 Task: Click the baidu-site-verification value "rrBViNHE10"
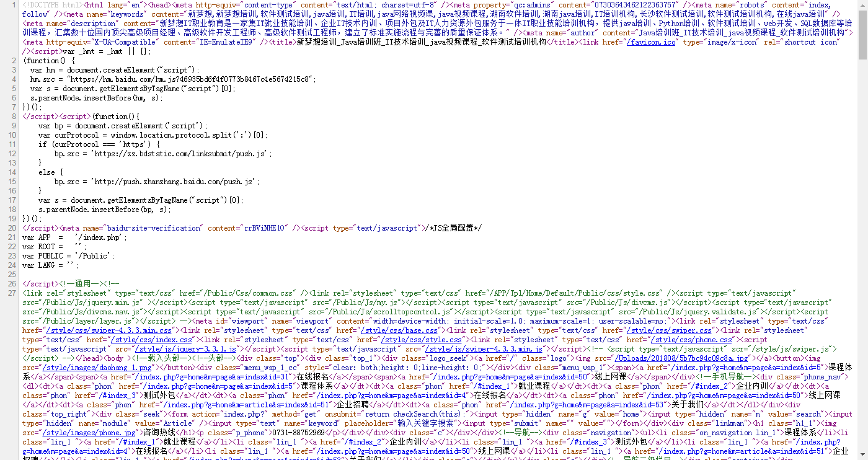tap(266, 228)
